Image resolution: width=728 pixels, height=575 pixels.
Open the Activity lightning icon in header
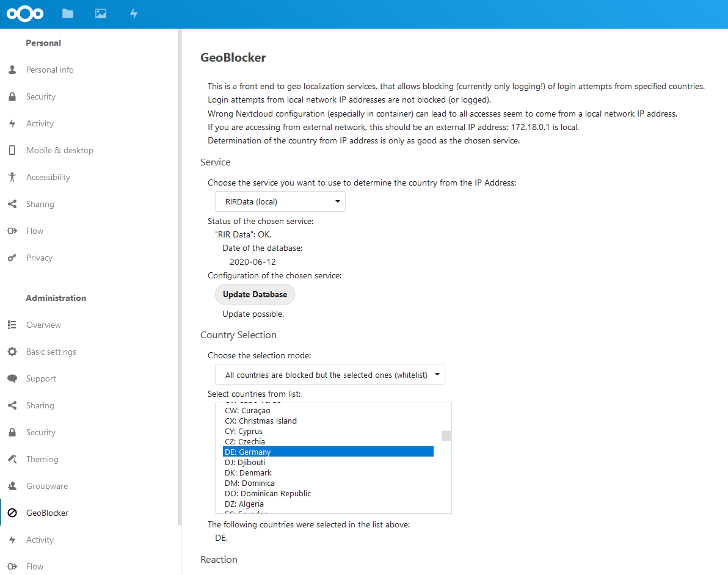click(134, 14)
